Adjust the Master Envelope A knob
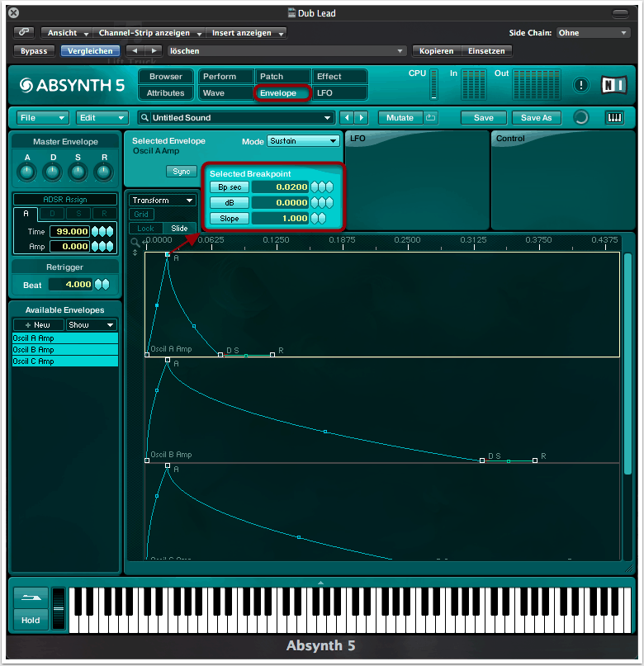The height and width of the screenshot is (666, 644). (27, 172)
